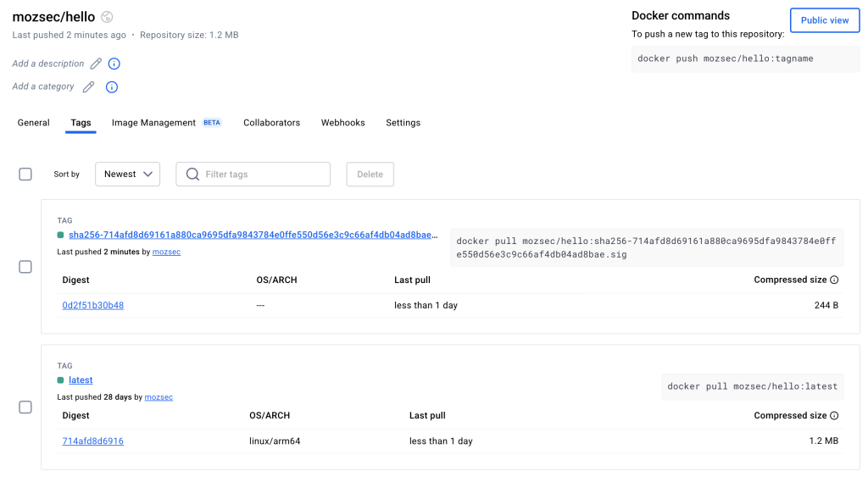Switch to the General tab
This screenshot has height=477, width=868.
click(34, 123)
